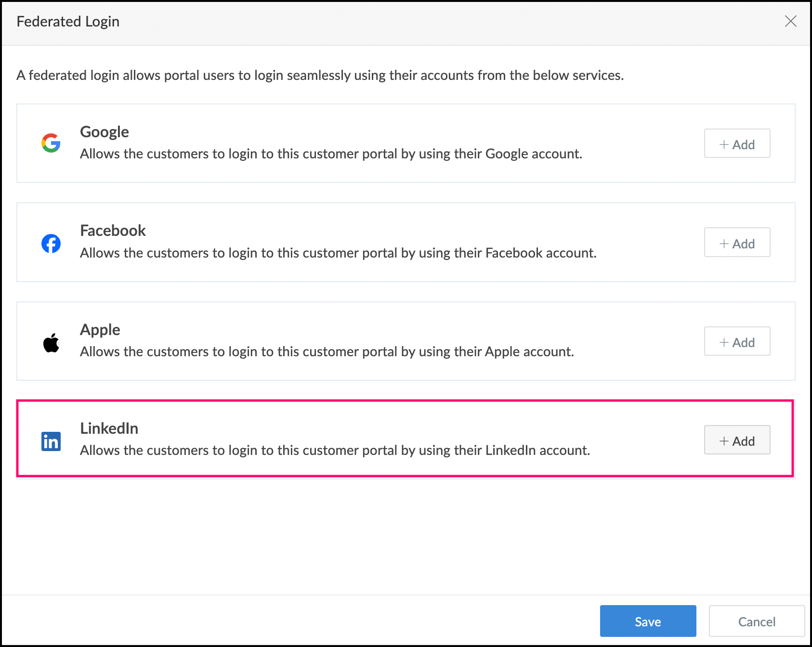The image size is (812, 647).
Task: Select the Apple service heading
Action: point(100,330)
